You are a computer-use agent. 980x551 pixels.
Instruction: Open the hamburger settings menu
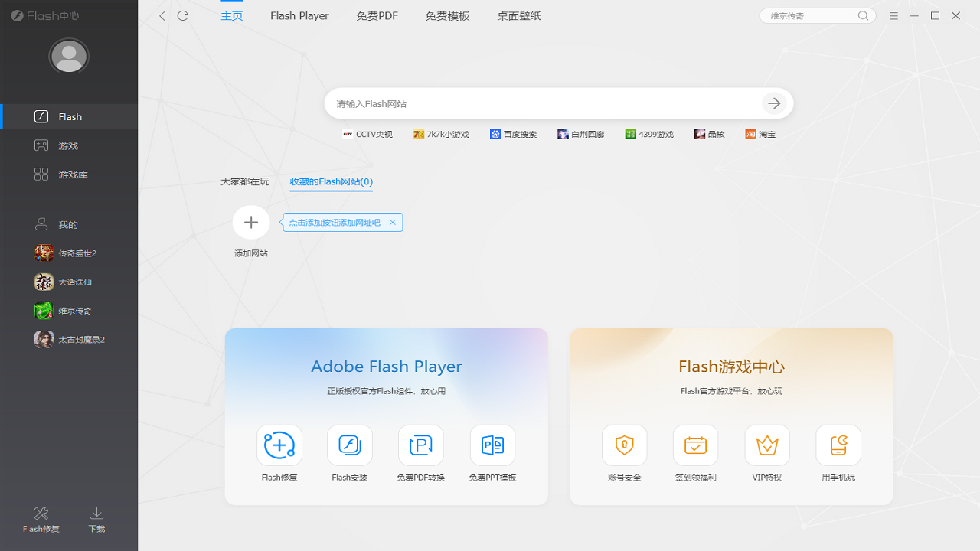click(x=893, y=15)
